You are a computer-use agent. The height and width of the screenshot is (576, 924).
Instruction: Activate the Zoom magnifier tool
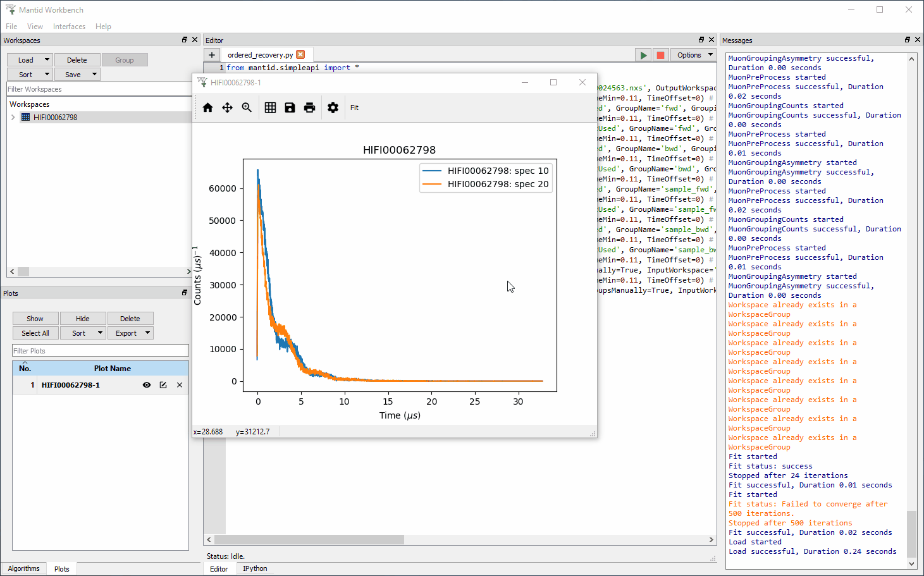pyautogui.click(x=247, y=107)
